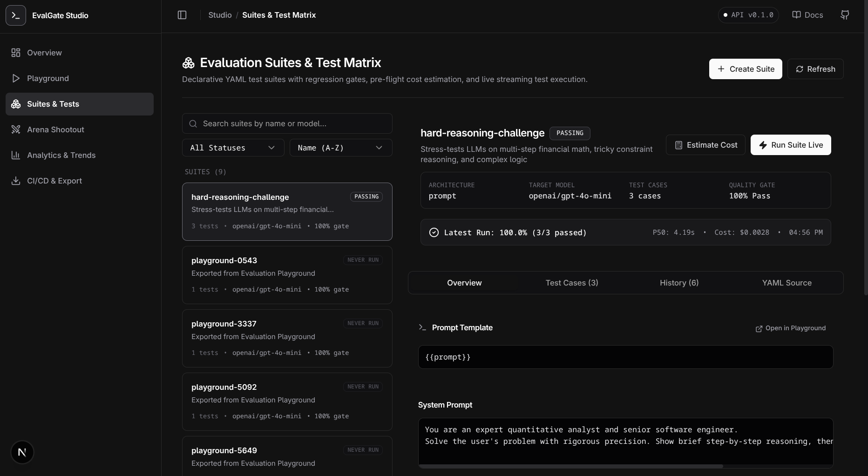Select the hard-reasoning-challenge suite card

click(287, 211)
